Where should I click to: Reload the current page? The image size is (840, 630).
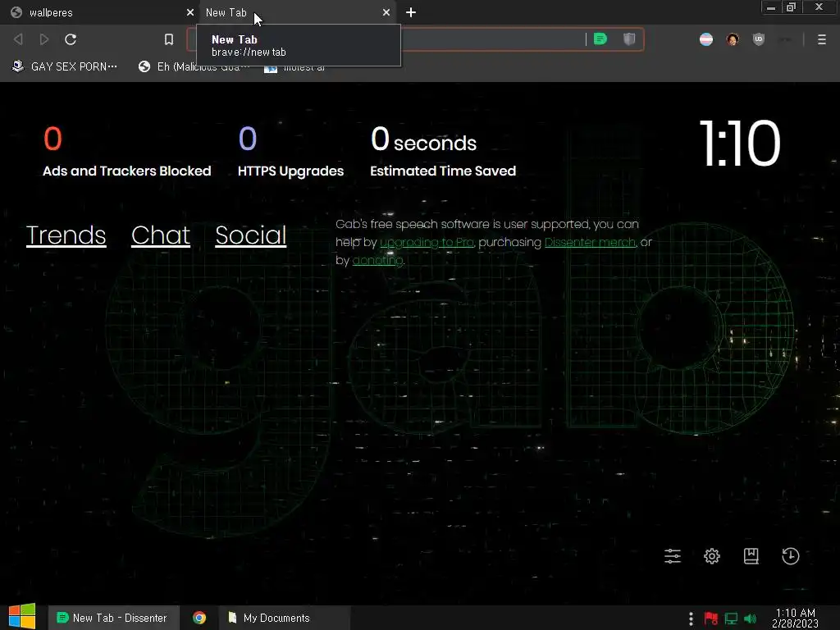pyautogui.click(x=71, y=39)
